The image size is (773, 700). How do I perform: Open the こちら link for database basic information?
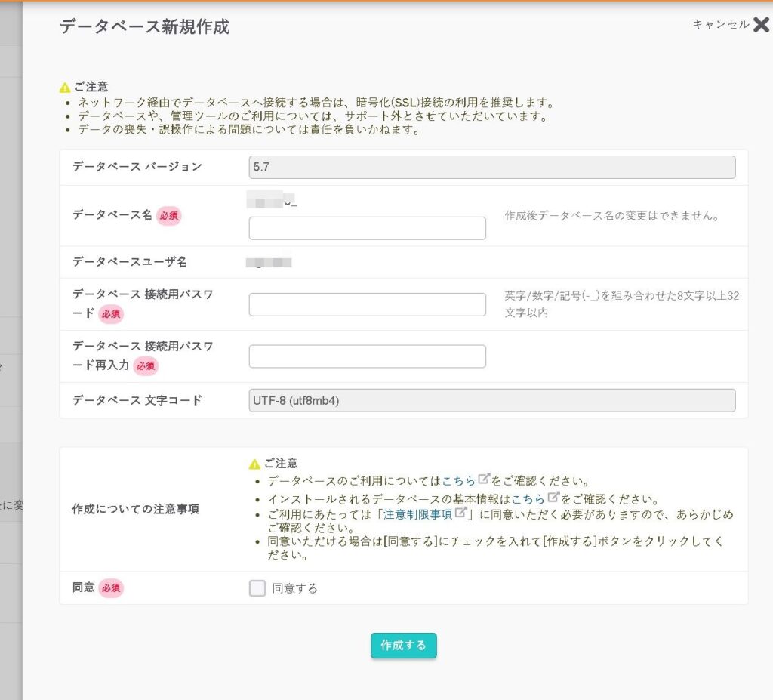[x=528, y=498]
